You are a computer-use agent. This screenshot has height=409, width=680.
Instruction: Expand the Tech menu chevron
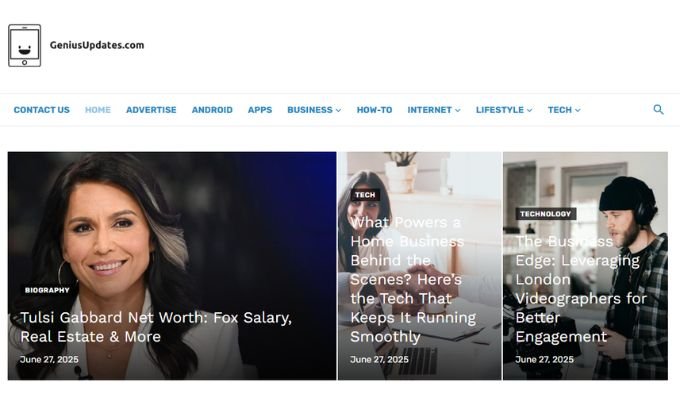(578, 110)
